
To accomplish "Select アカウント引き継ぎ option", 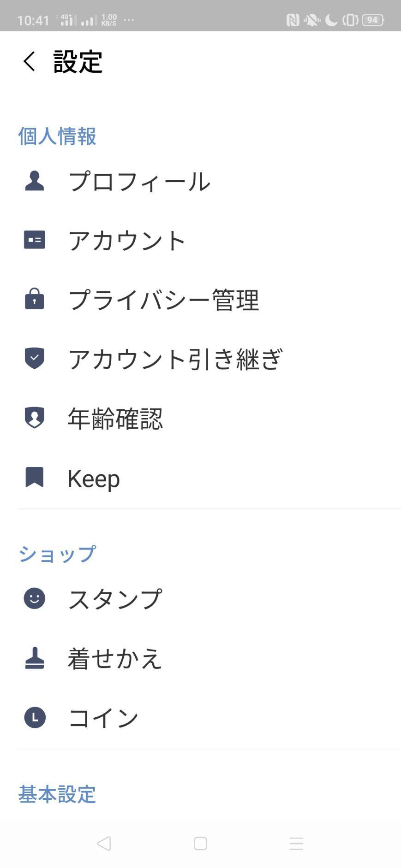I will coord(175,359).
